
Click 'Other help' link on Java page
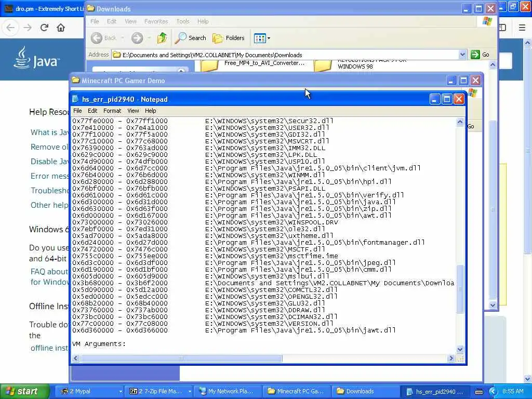click(x=49, y=205)
